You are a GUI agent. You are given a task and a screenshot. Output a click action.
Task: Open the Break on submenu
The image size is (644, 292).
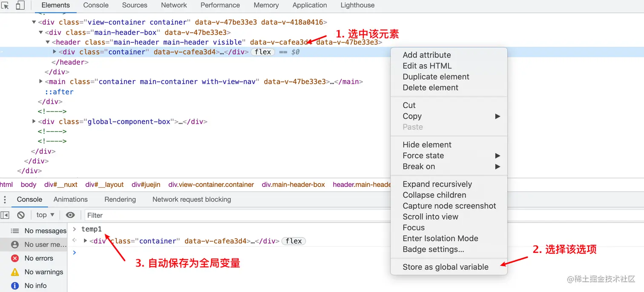pyautogui.click(x=449, y=166)
